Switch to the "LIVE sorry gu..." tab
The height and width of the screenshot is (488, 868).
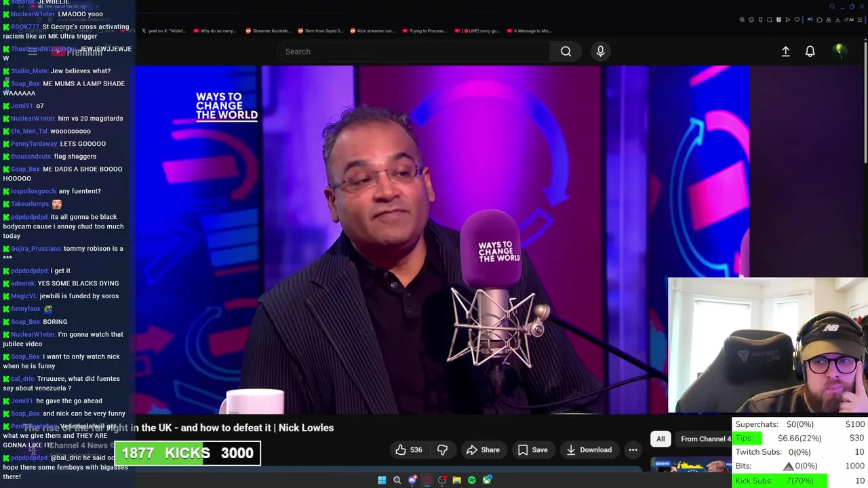(477, 30)
